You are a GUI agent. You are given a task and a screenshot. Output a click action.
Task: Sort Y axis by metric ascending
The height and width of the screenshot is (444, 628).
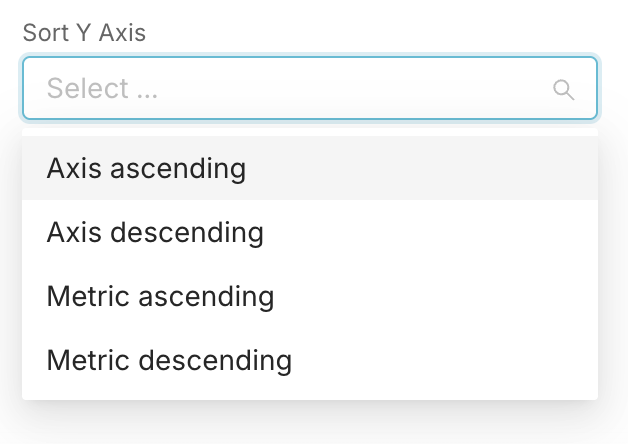coord(310,296)
